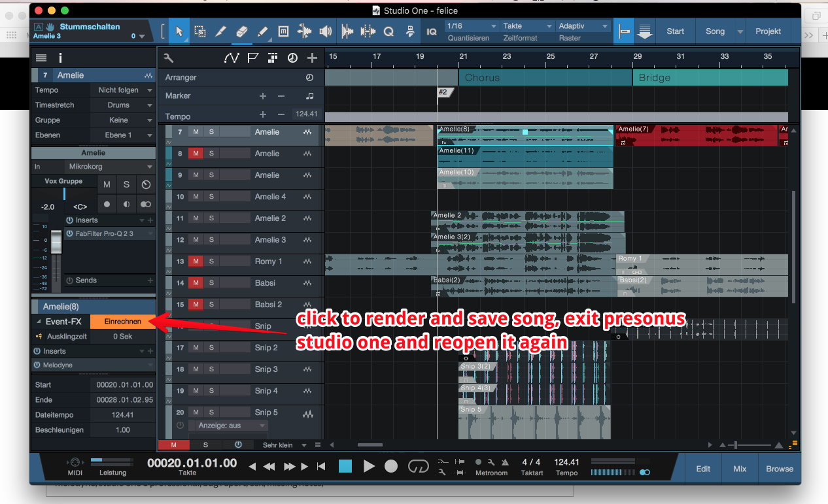The height and width of the screenshot is (504, 828).
Task: Open the Mix console view
Action: pos(740,469)
